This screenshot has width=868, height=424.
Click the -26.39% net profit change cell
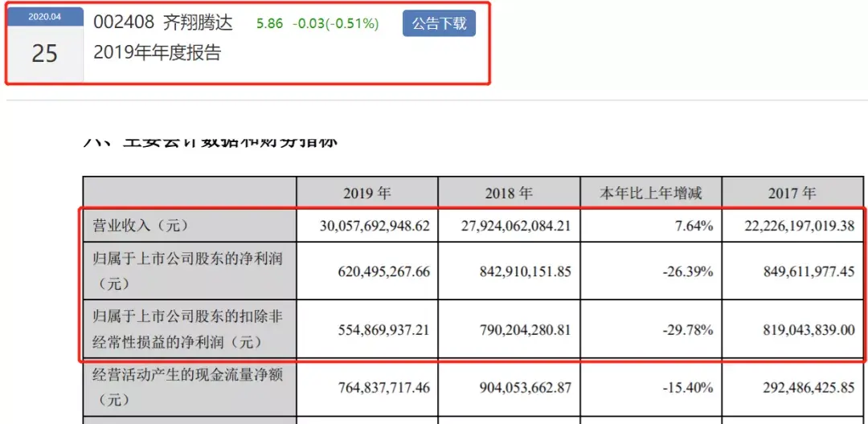(687, 271)
